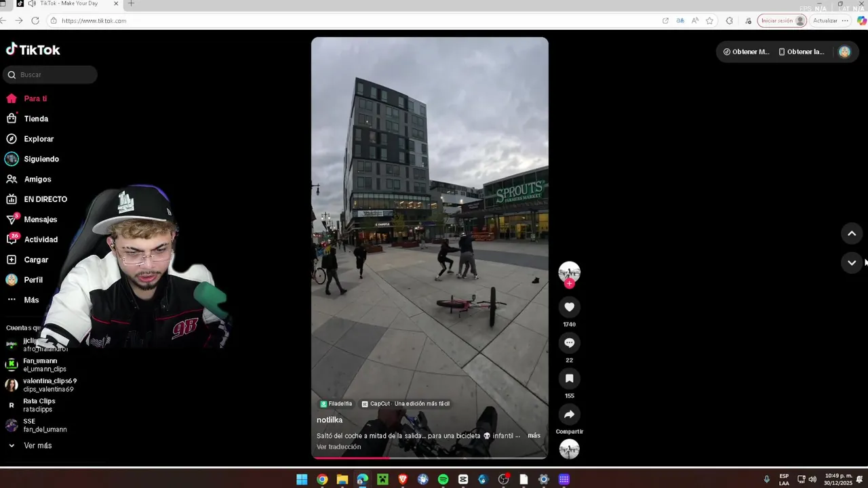Open the Explorar page

pos(30,139)
